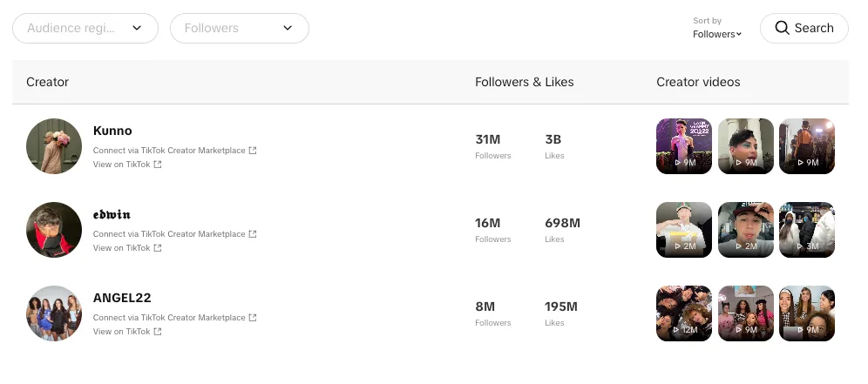Image resolution: width=868 pixels, height=384 pixels.
Task: Open Kunno's round profile avatar
Action: coord(54,146)
